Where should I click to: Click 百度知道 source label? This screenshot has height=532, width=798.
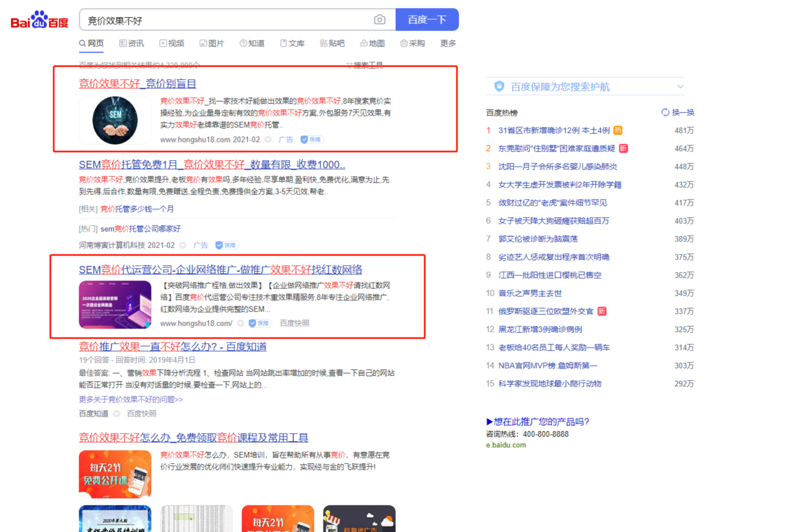tap(93, 414)
